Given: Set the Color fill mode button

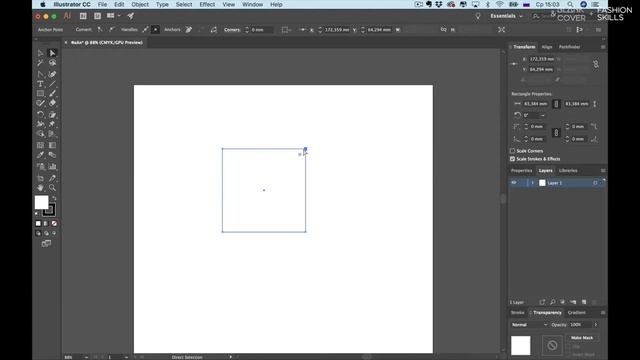Looking at the screenshot, I should [x=38, y=224].
